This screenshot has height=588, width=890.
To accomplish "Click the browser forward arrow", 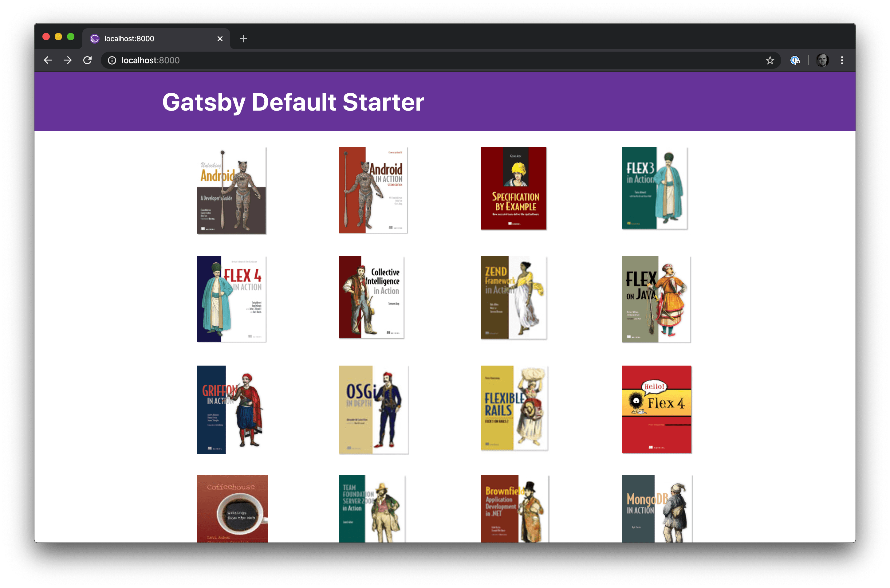I will point(68,61).
